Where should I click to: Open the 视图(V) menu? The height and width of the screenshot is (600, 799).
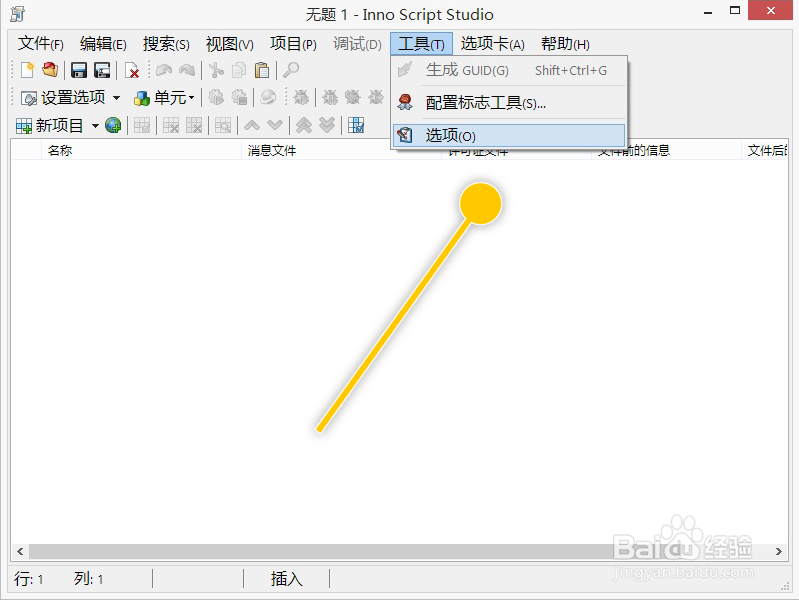(229, 44)
